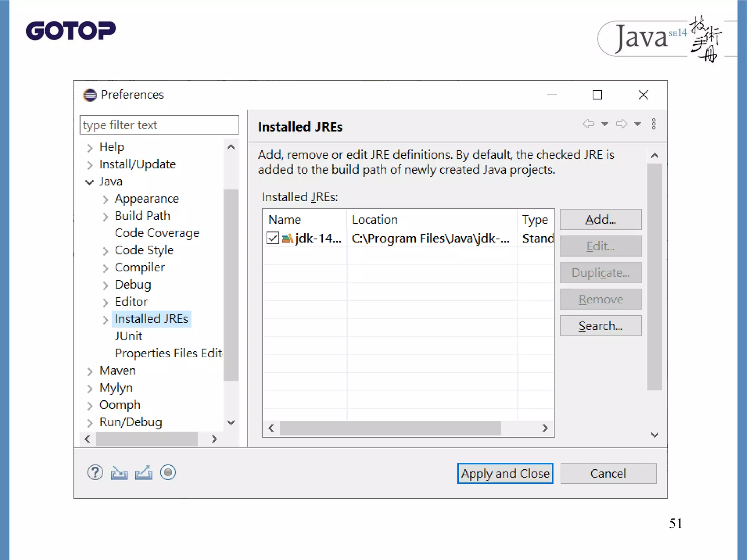Expand the Maven preferences node
The image size is (747, 560).
pos(90,371)
